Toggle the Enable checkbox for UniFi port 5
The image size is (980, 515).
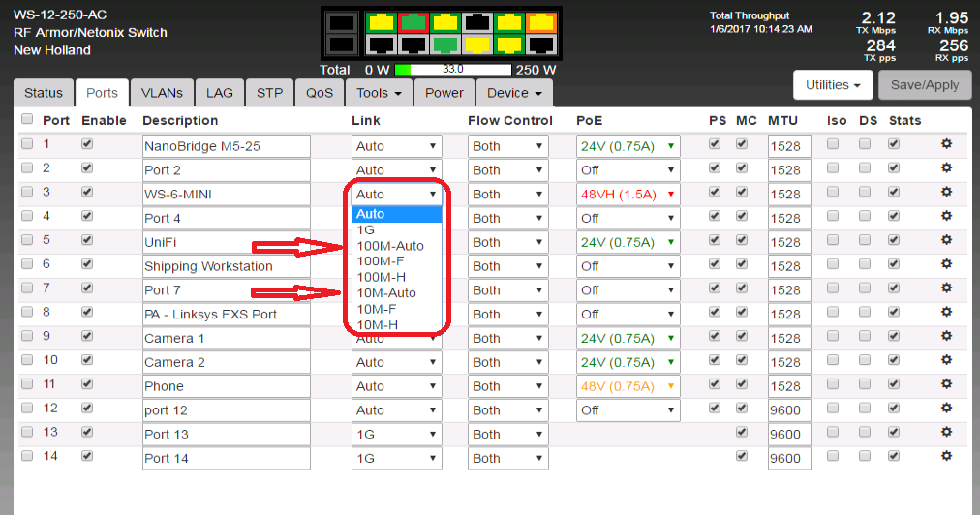pos(89,239)
